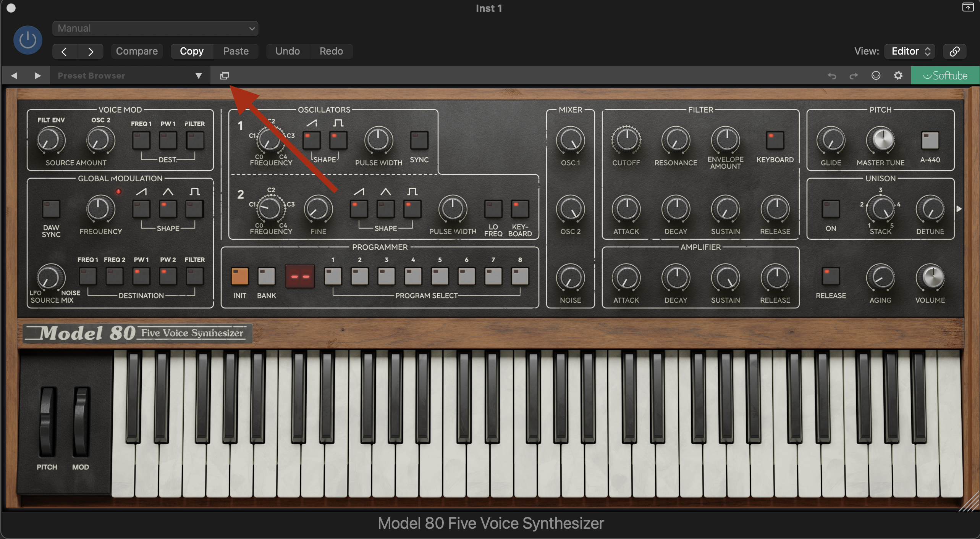Click the Undo button in header
The height and width of the screenshot is (539, 980).
(288, 51)
